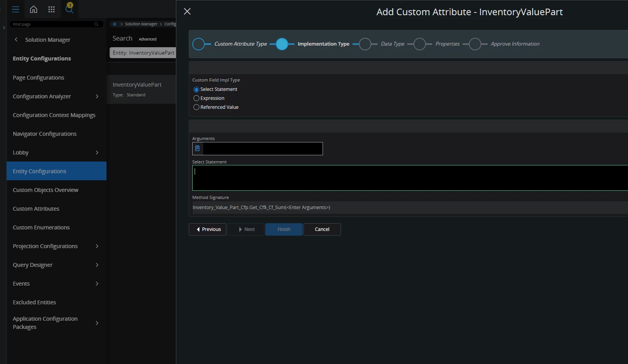
Task: Click the Previous button
Action: [208, 229]
